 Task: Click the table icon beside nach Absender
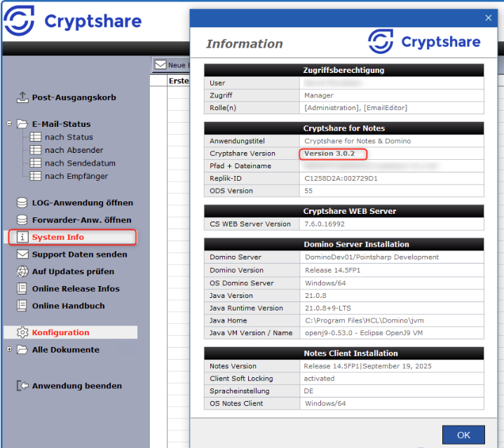(x=35, y=150)
